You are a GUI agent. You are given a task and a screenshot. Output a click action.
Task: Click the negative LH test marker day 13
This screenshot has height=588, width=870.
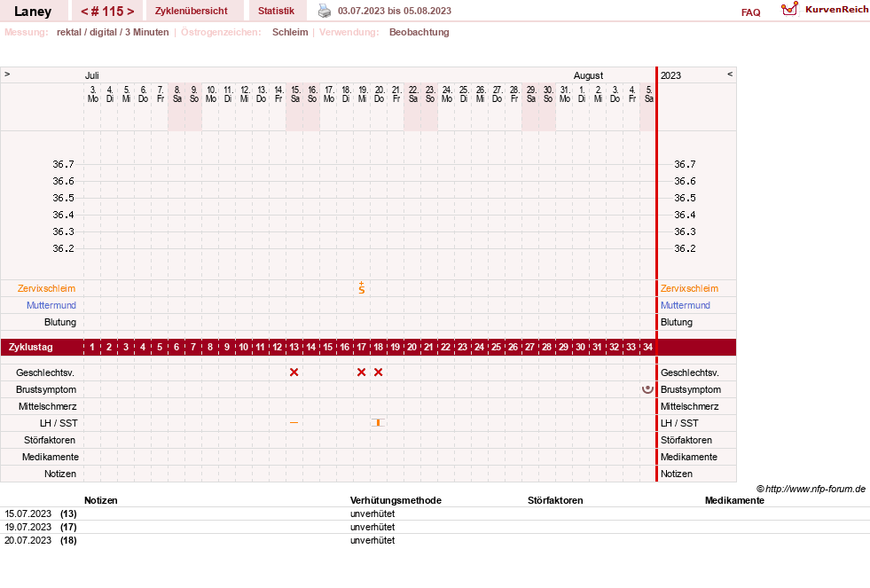tap(294, 423)
